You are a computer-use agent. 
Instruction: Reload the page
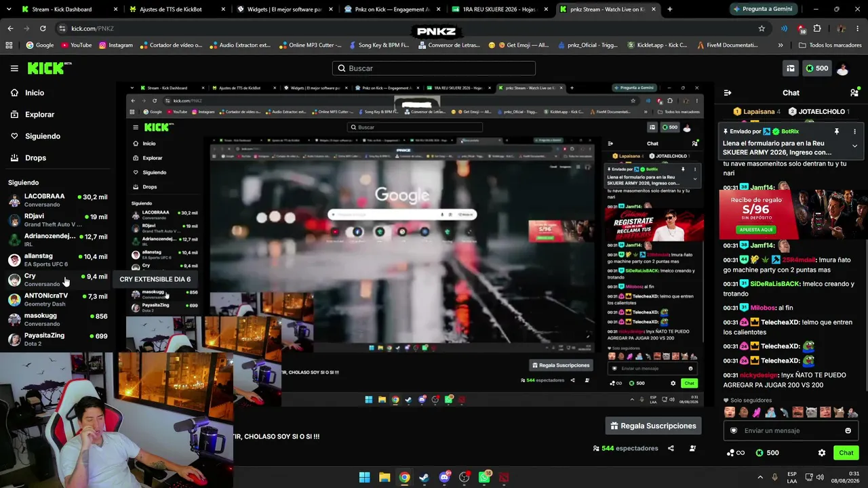[43, 28]
